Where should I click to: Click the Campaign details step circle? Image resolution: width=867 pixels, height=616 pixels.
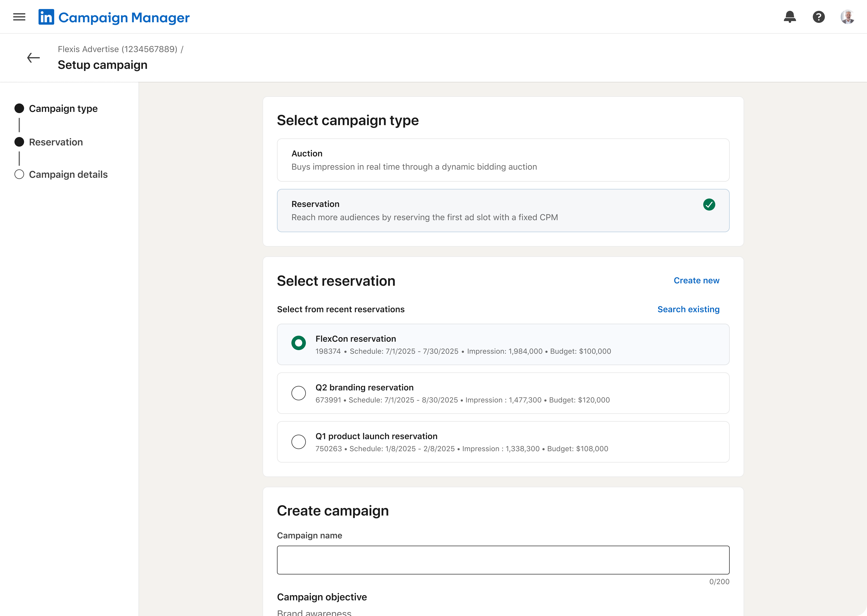pyautogui.click(x=19, y=174)
